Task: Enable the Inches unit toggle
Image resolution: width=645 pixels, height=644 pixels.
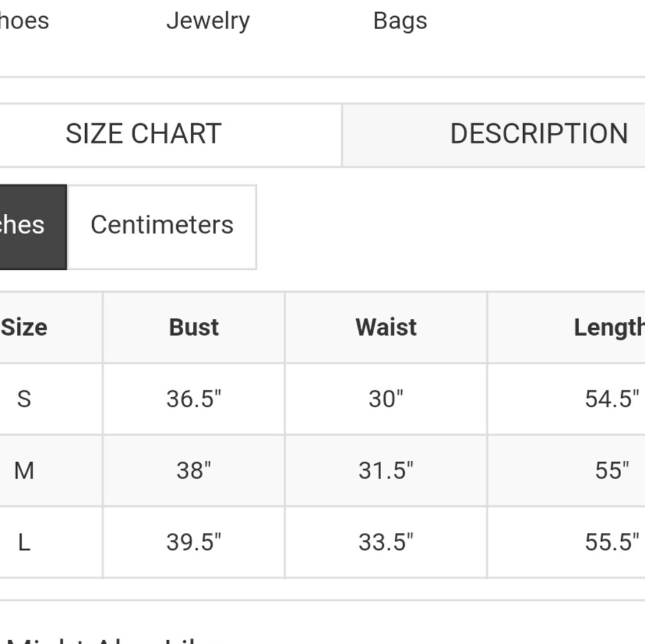Action: coord(26,226)
